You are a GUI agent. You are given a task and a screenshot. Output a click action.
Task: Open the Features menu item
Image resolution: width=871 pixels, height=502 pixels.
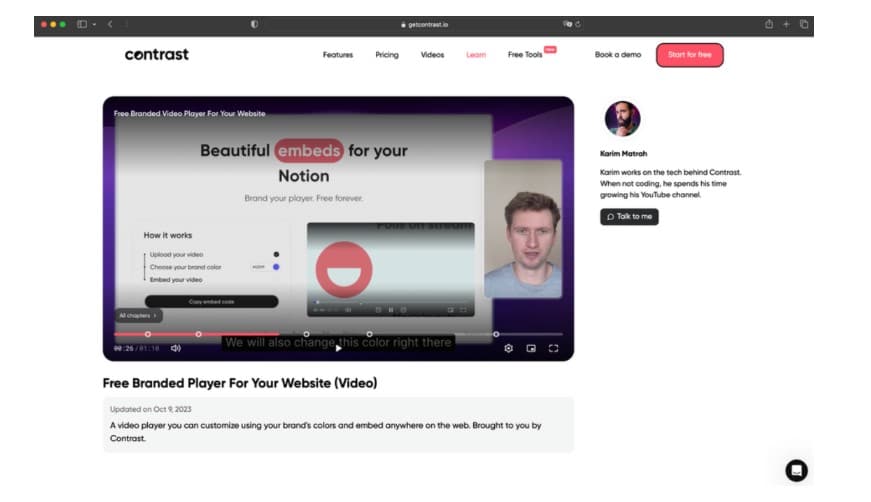point(338,55)
